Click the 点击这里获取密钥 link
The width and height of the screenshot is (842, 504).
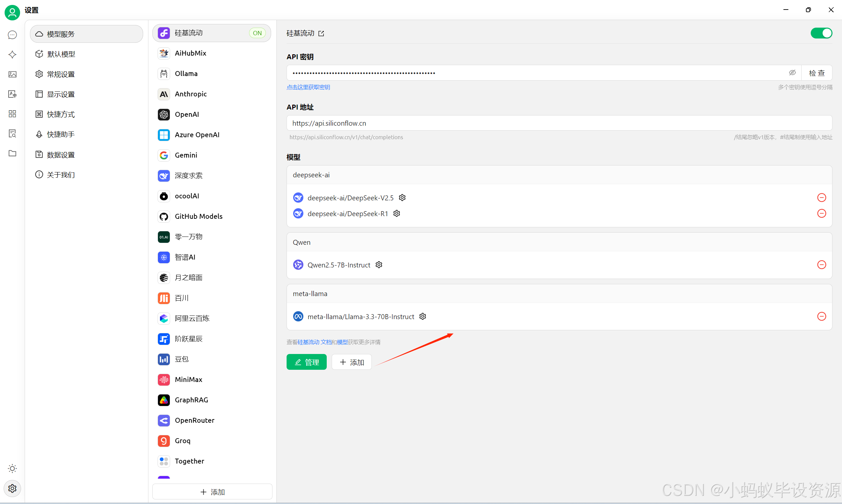click(x=308, y=87)
